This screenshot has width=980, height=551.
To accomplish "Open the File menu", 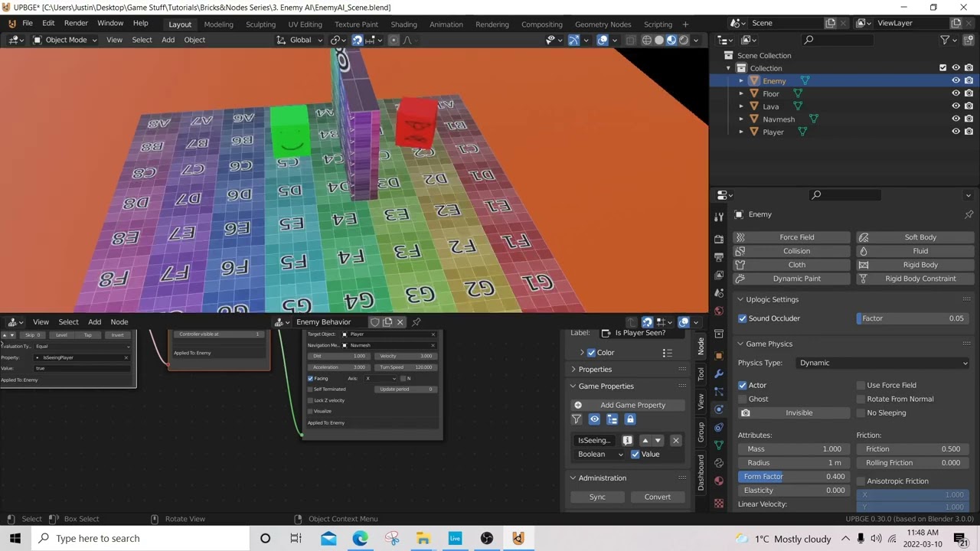I will pyautogui.click(x=27, y=23).
